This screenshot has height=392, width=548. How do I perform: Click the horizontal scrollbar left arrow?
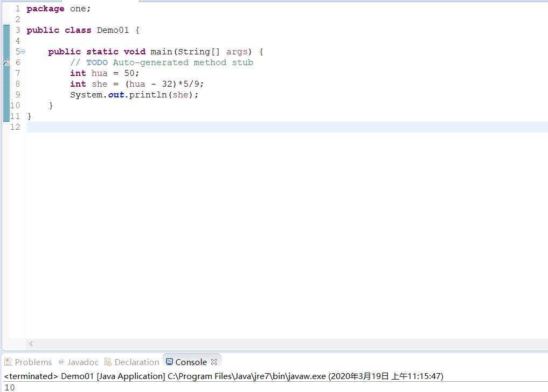click(x=31, y=344)
